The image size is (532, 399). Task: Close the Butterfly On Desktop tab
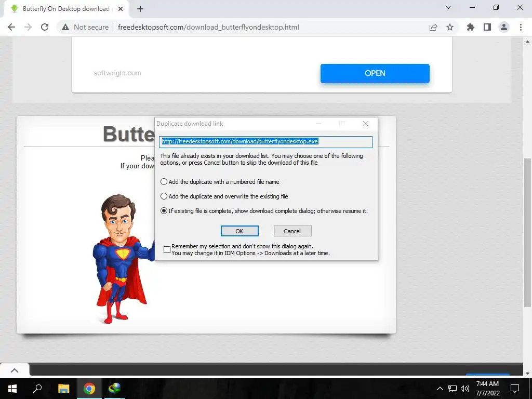(121, 9)
